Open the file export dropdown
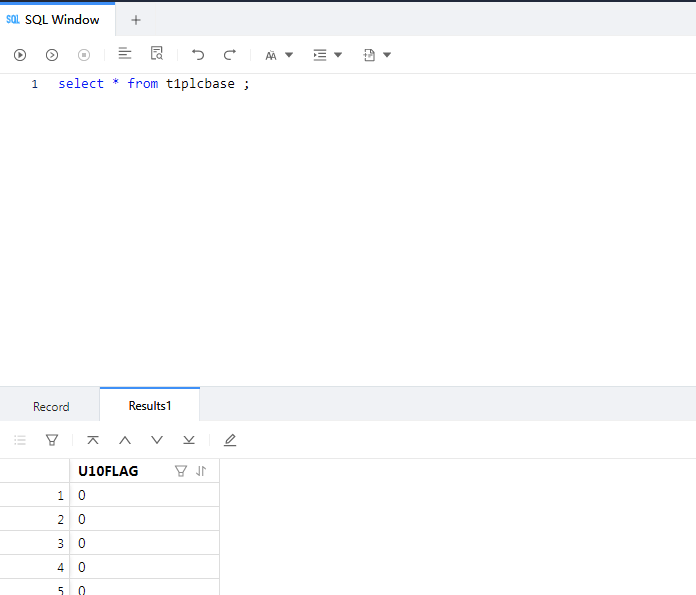The image size is (696, 595). click(377, 55)
